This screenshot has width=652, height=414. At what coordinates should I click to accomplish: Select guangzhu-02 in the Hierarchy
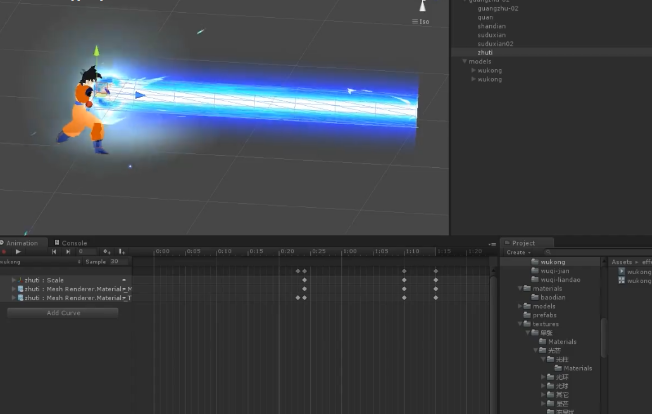[498, 9]
